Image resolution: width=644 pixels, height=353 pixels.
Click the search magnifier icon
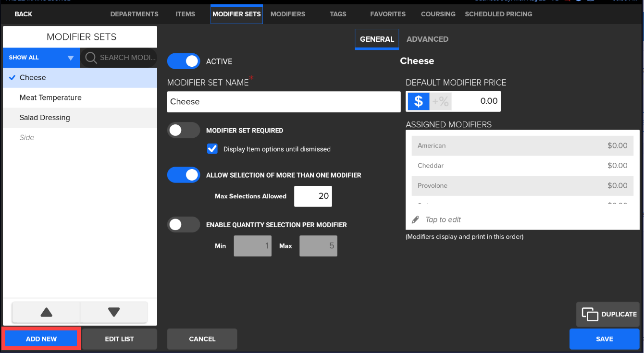pyautogui.click(x=90, y=58)
